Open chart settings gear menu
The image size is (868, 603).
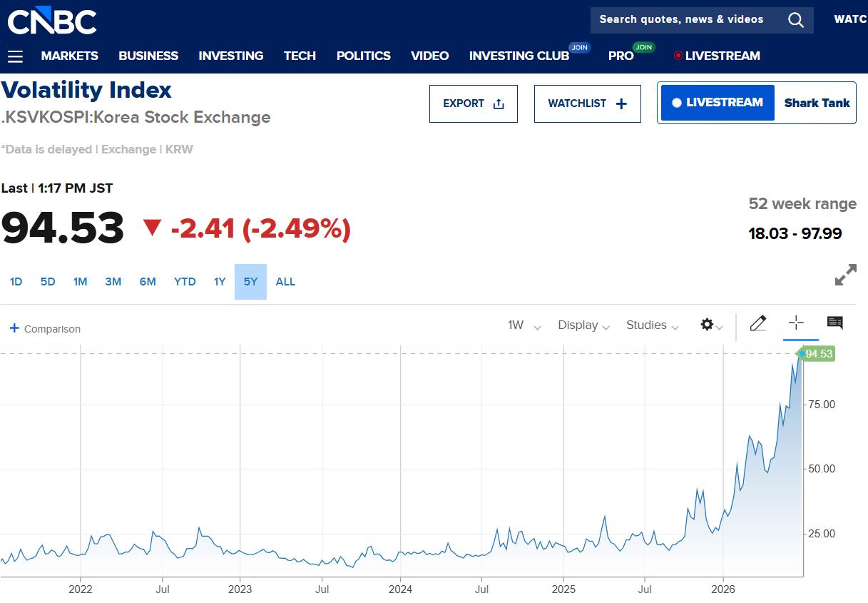712,325
